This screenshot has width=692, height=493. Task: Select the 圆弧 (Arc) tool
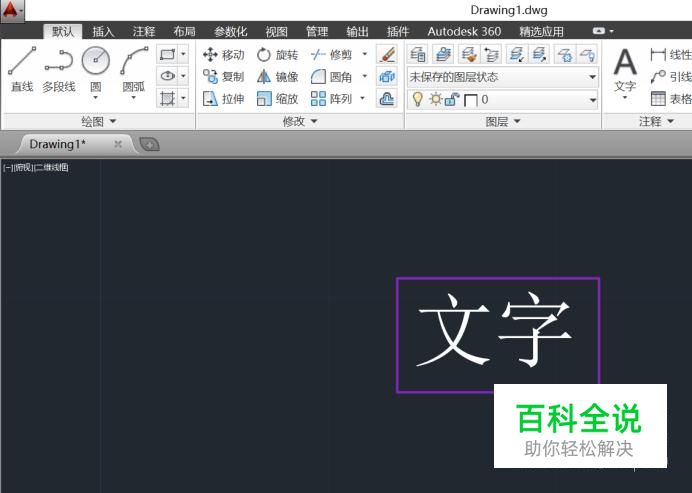click(134, 71)
